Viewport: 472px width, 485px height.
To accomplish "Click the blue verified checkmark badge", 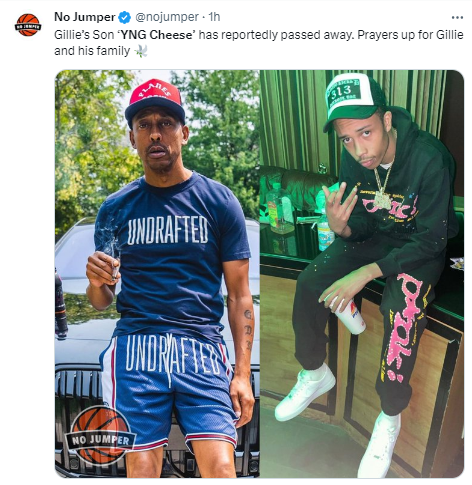I will tap(125, 17).
